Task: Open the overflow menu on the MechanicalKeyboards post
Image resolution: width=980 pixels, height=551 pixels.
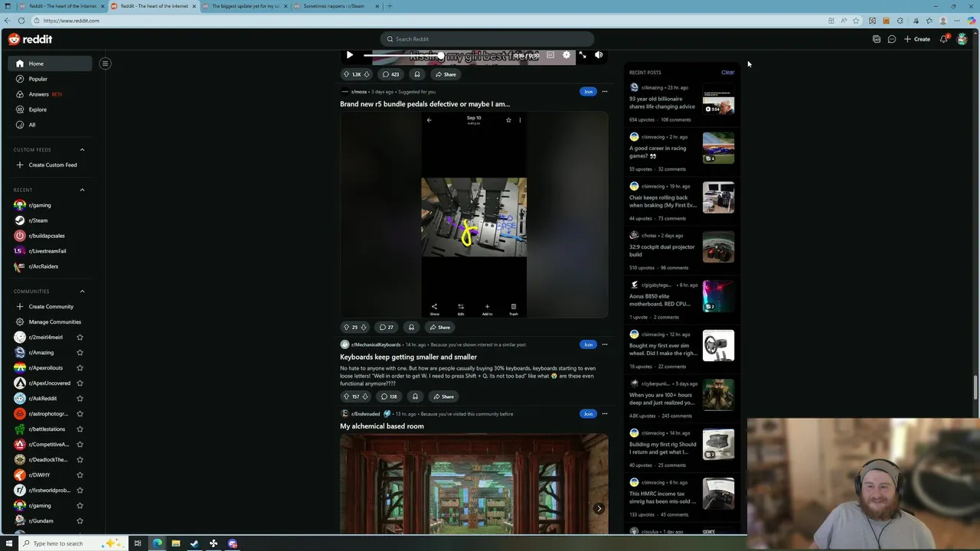Action: point(605,344)
